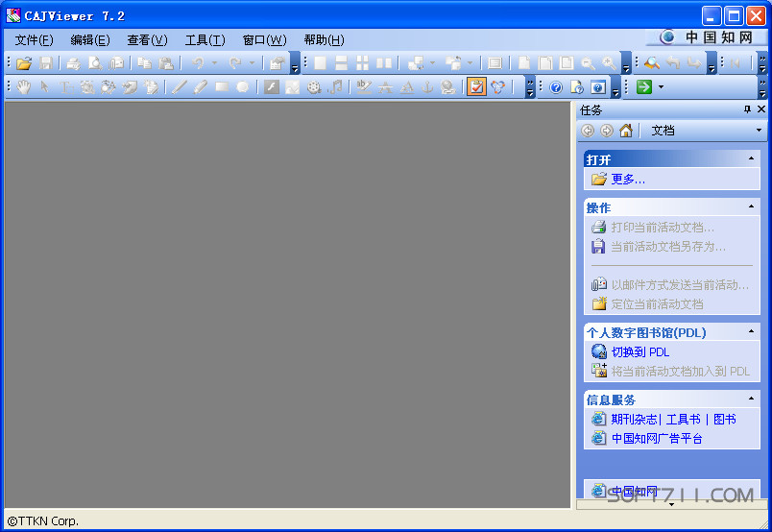Image resolution: width=772 pixels, height=532 pixels.
Task: Click the task pane bottom scroll arrow
Action: tap(671, 504)
